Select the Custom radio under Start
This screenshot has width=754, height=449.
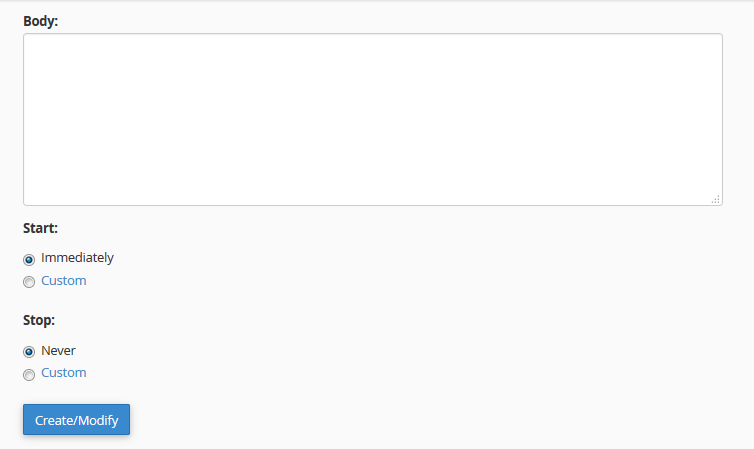point(29,282)
